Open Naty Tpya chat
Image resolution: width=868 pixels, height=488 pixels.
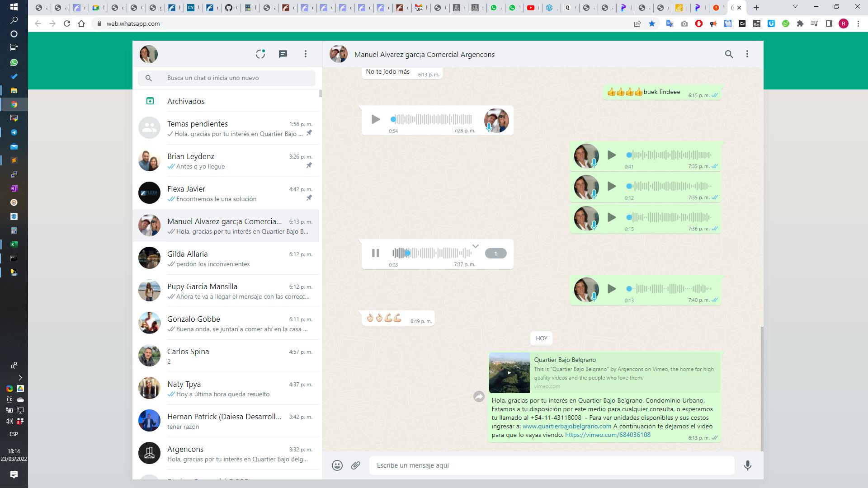point(226,389)
